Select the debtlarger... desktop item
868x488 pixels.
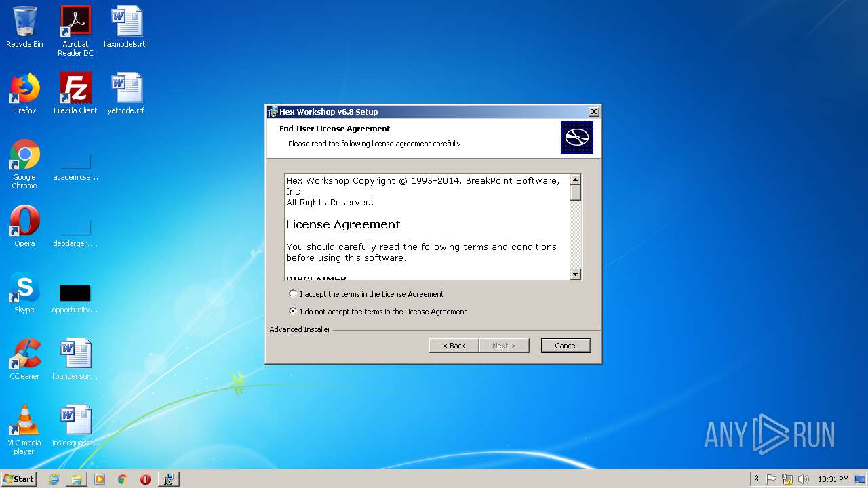75,232
